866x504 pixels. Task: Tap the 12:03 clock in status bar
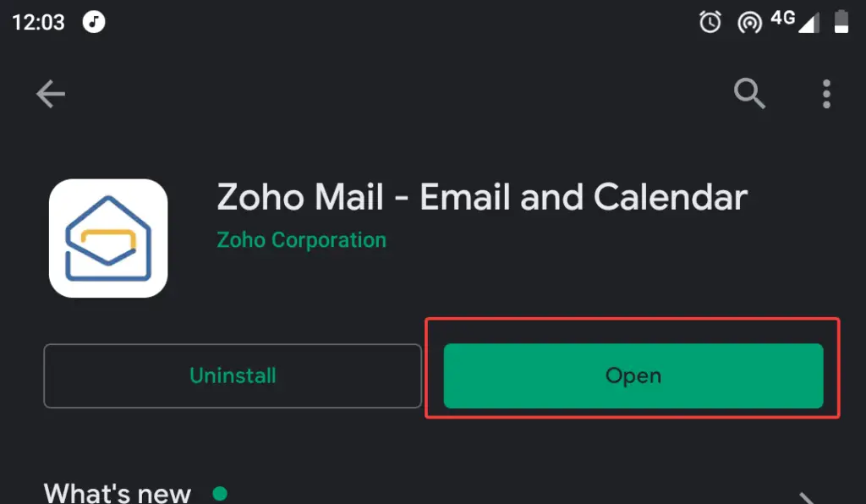[x=38, y=23]
